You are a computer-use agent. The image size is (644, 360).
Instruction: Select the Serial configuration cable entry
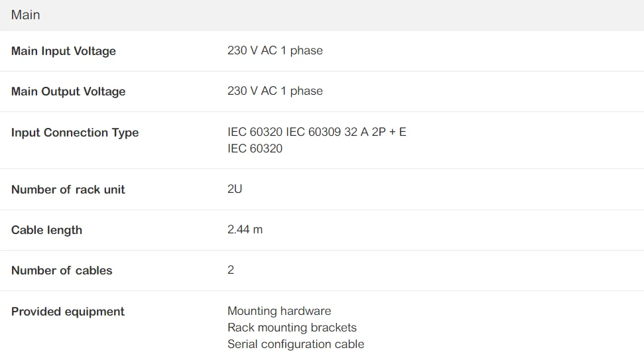click(296, 344)
